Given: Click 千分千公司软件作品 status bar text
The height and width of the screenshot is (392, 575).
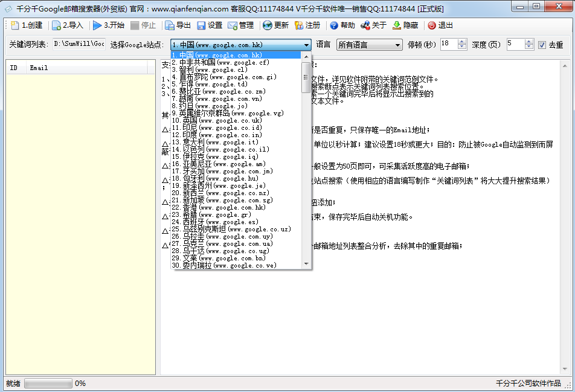Looking at the screenshot, I should tap(528, 384).
